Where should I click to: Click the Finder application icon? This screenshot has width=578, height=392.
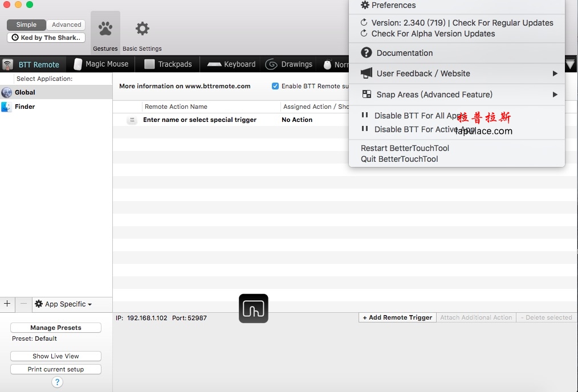point(6,107)
